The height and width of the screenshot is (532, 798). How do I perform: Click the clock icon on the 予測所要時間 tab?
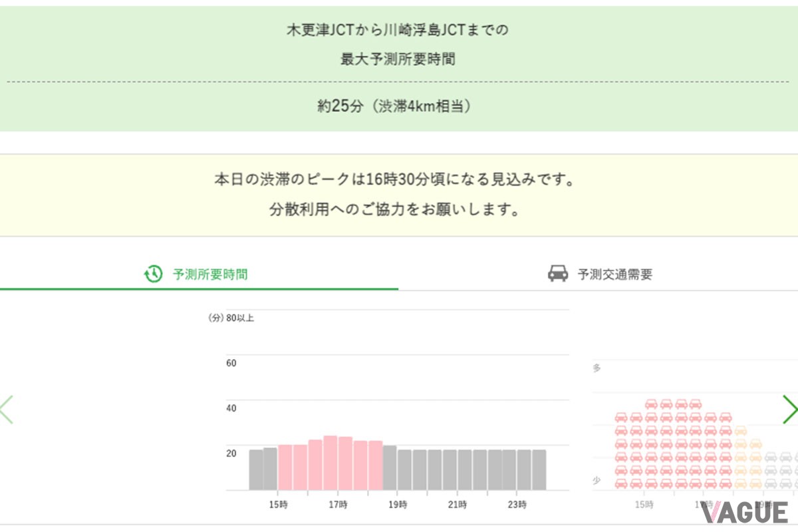tap(154, 273)
